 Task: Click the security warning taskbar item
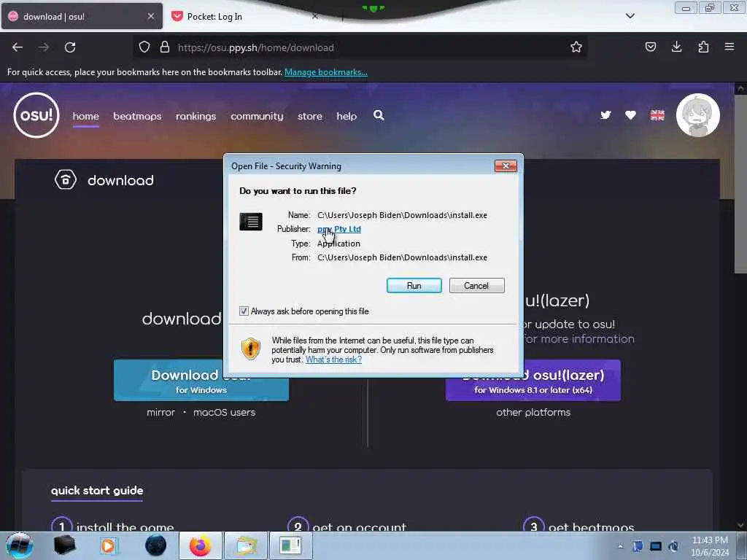(290, 545)
